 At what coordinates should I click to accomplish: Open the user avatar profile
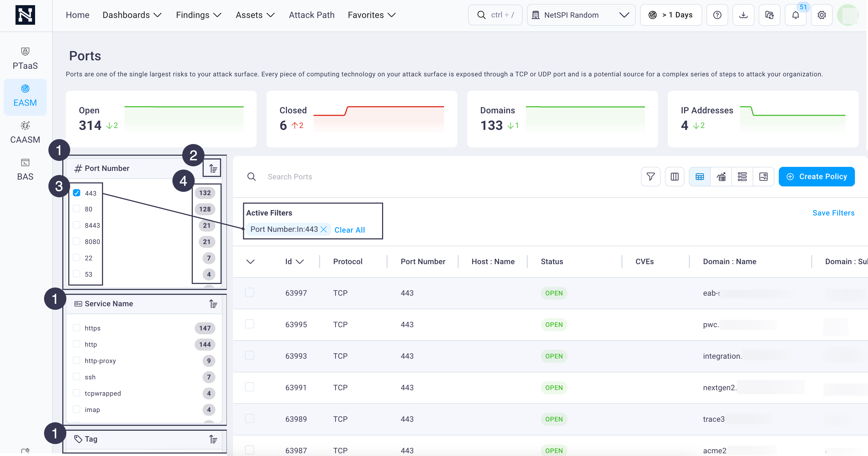848,15
